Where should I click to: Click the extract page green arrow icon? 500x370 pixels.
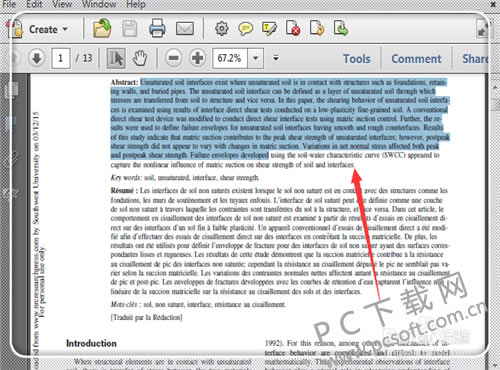[x=341, y=28]
